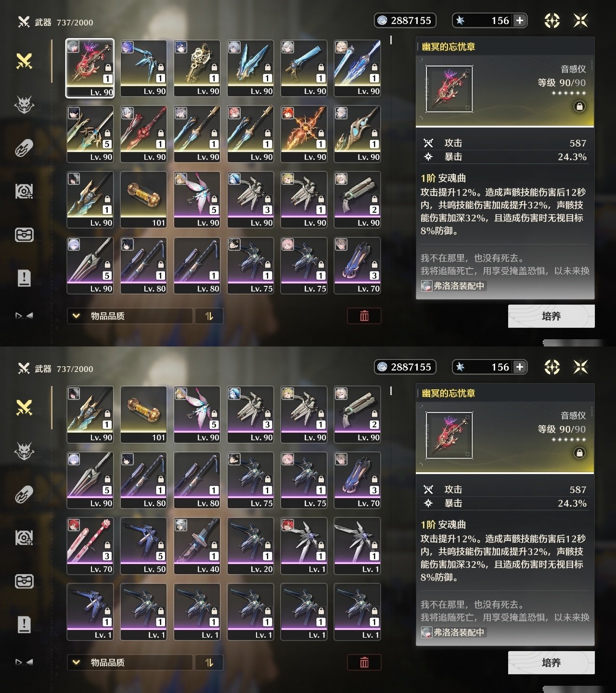
Task: Click the lower inventory scrollbar handle
Action: coord(391,391)
